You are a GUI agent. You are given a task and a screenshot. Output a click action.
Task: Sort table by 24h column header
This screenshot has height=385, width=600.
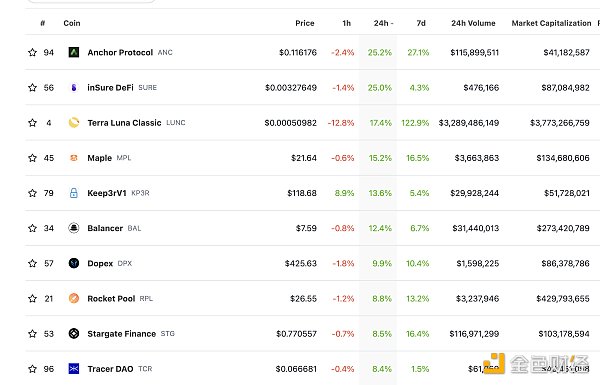[x=383, y=23]
